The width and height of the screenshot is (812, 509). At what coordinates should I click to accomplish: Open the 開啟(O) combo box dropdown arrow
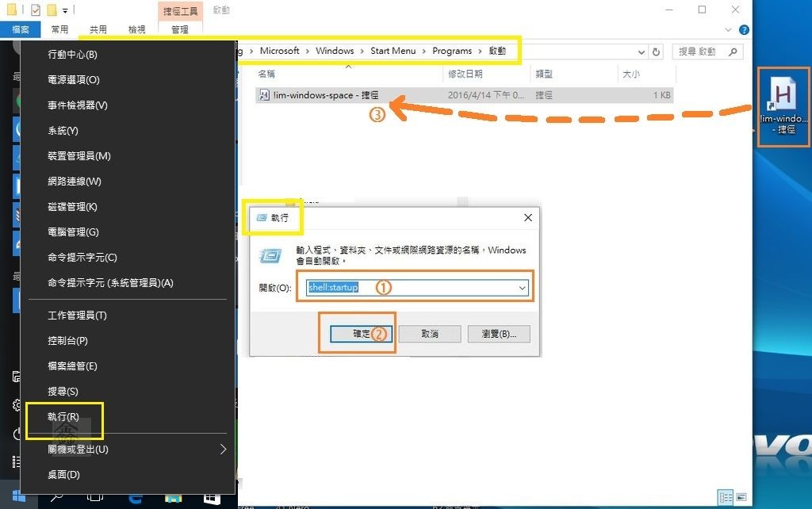point(522,288)
